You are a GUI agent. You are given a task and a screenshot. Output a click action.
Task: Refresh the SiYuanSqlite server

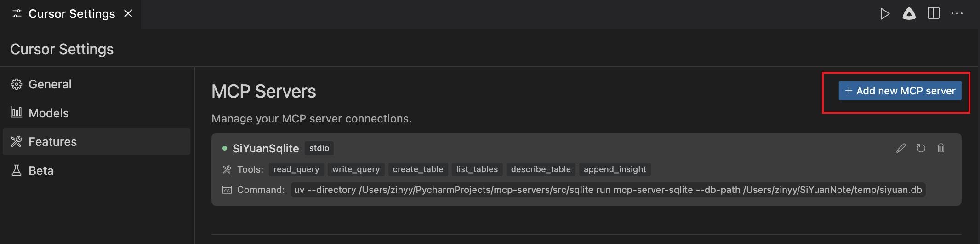[x=921, y=148]
